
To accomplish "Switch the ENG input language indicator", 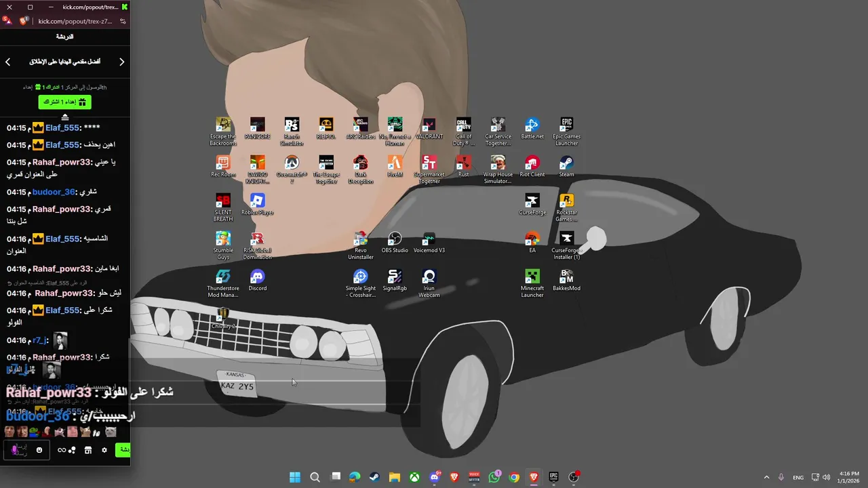I will click(x=798, y=477).
